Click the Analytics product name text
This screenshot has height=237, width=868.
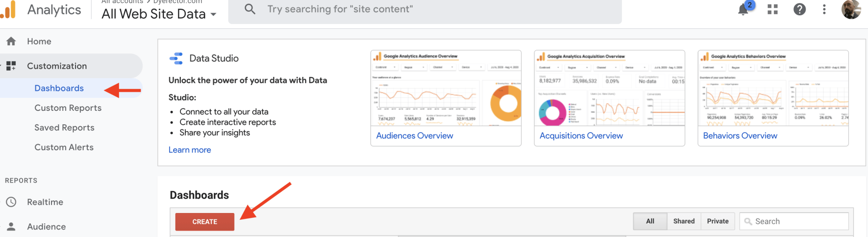(x=54, y=9)
